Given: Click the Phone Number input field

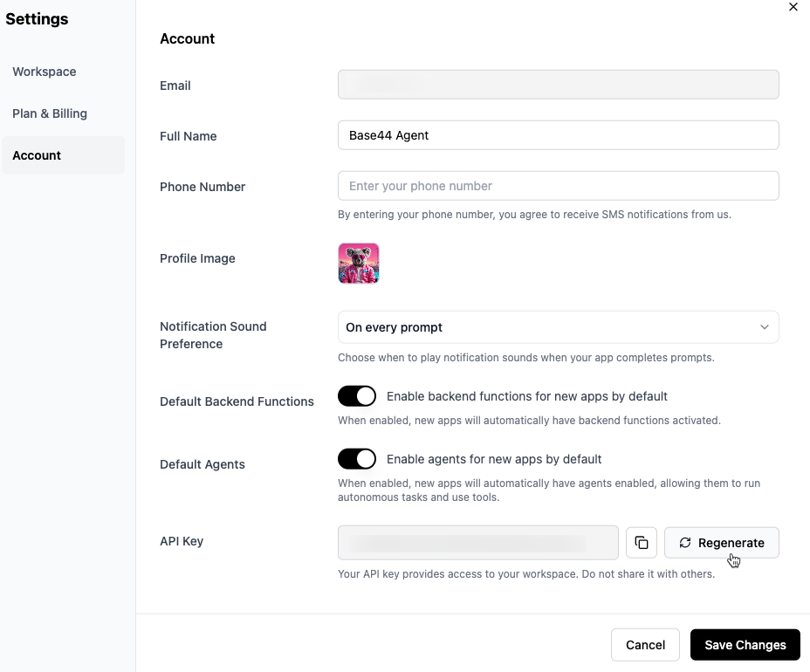Looking at the screenshot, I should pyautogui.click(x=559, y=186).
